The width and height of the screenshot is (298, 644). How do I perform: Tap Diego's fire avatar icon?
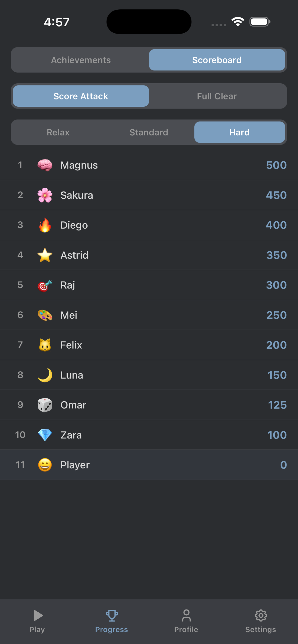45,225
